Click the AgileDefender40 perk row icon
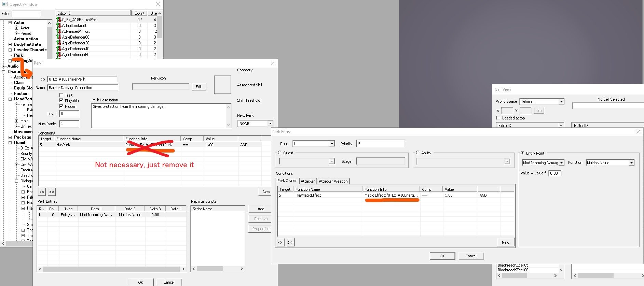This screenshot has height=286, width=644. point(59,49)
